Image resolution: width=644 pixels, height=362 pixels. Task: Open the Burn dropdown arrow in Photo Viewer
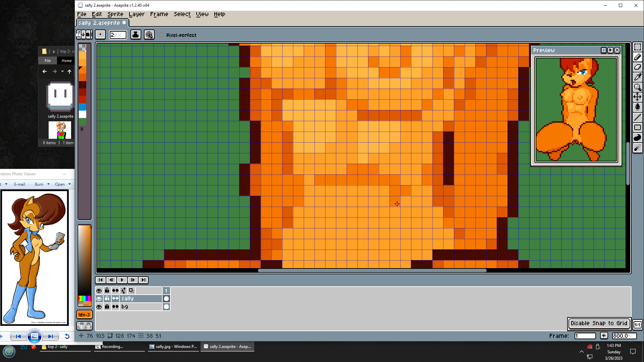click(x=48, y=184)
